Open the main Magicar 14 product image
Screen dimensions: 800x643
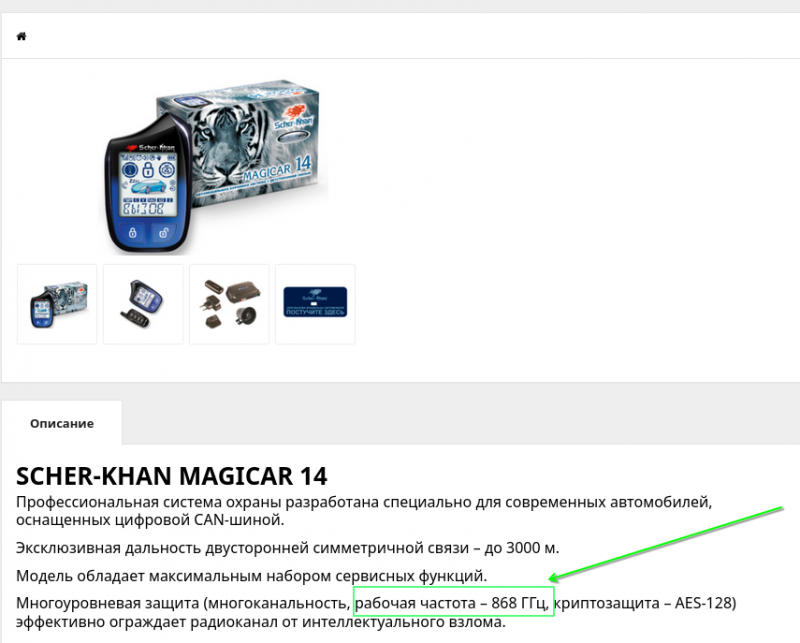pyautogui.click(x=214, y=166)
